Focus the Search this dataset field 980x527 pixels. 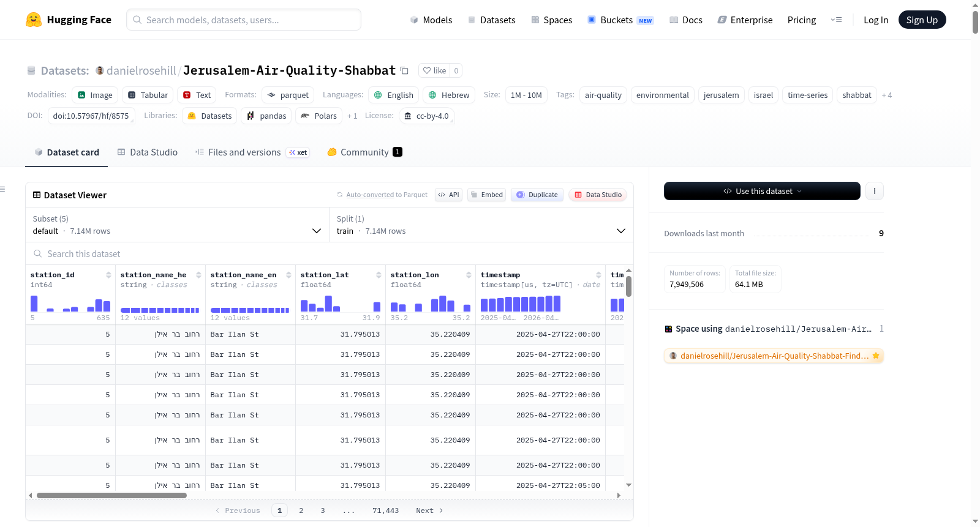tap(330, 253)
